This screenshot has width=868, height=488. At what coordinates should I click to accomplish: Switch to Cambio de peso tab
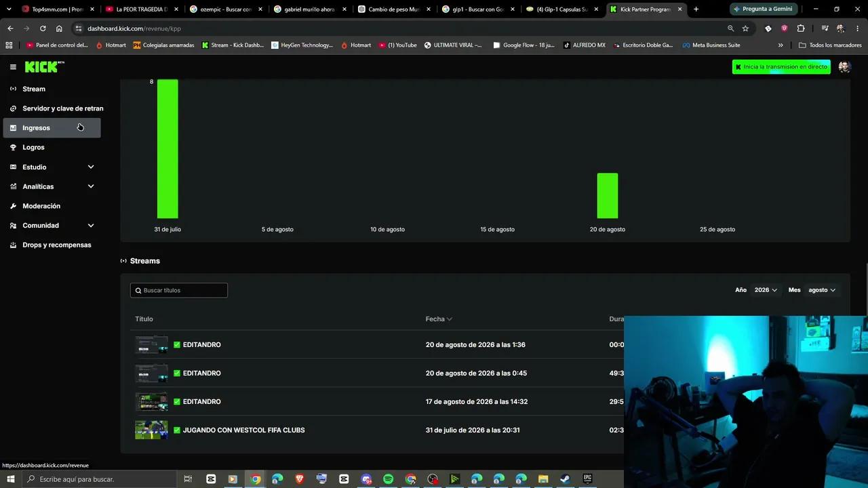tap(394, 9)
